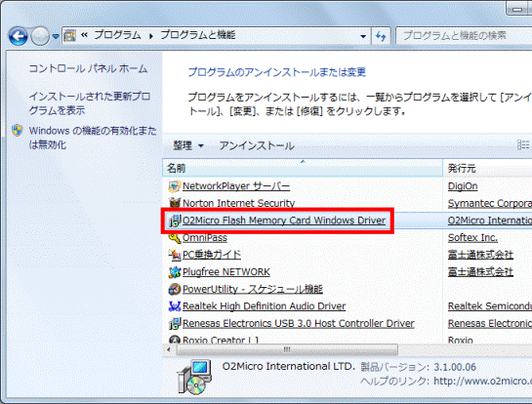
Task: Click the Realtek audio driver icon
Action: [x=175, y=306]
